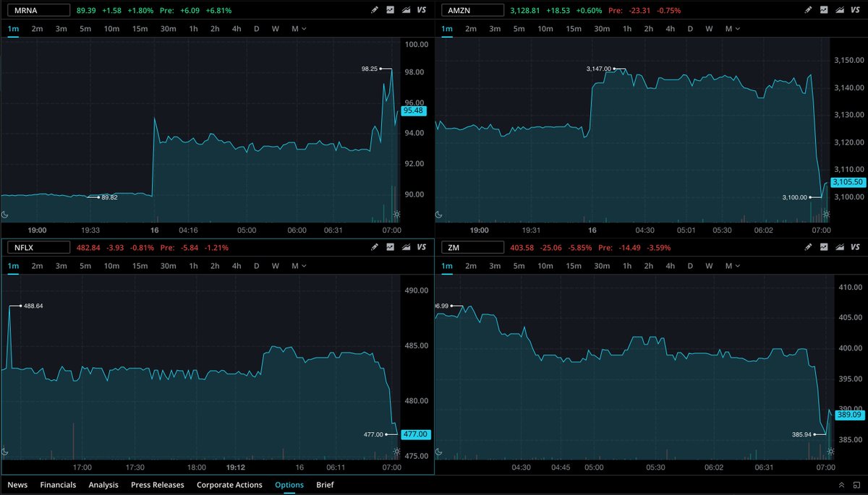Change chart type on MRNA chart
The width and height of the screenshot is (868, 495).
coord(405,10)
